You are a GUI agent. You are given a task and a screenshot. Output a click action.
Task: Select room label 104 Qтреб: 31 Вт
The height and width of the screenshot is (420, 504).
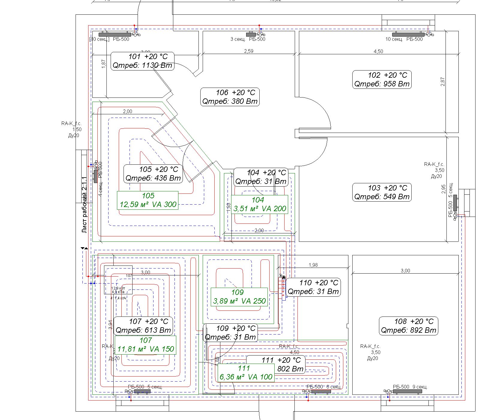[x=261, y=177]
